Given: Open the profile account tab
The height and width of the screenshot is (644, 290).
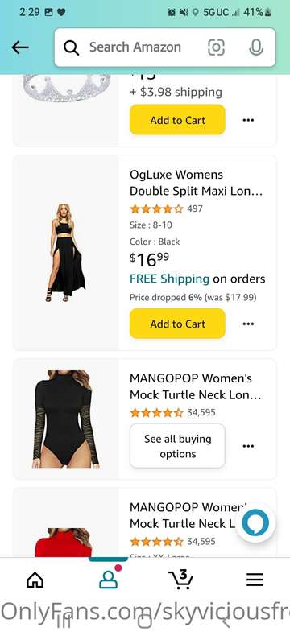Looking at the screenshot, I should click(x=109, y=577).
